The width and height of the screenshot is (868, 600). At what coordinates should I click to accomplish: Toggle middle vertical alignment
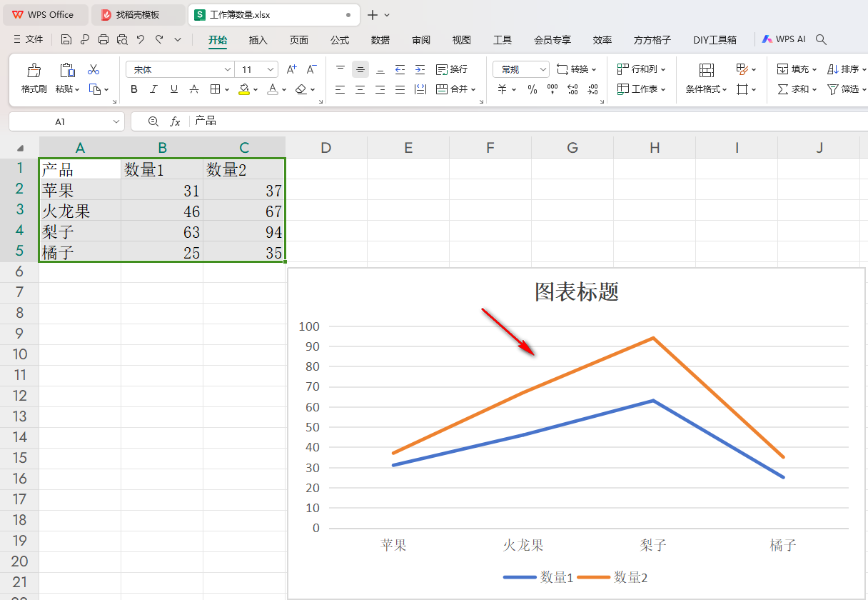point(360,69)
